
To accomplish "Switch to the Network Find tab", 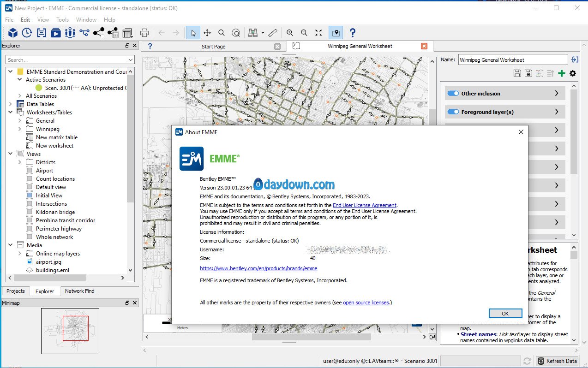I will (79, 291).
